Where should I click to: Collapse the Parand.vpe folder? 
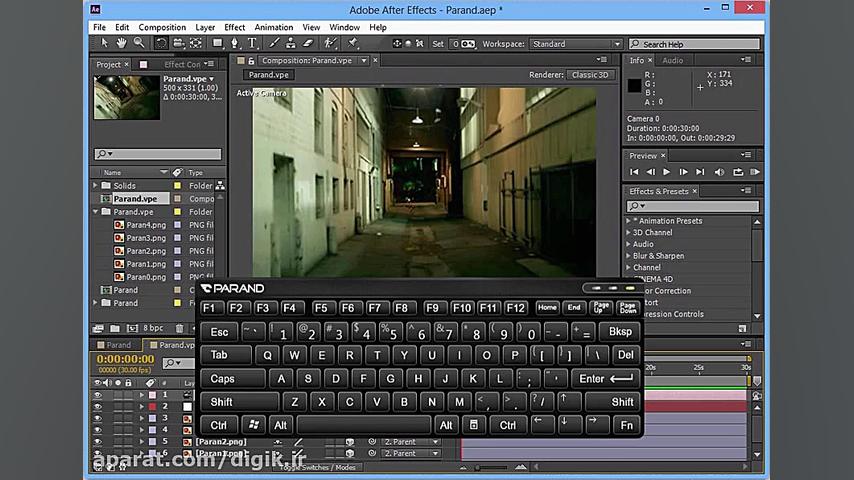(96, 212)
